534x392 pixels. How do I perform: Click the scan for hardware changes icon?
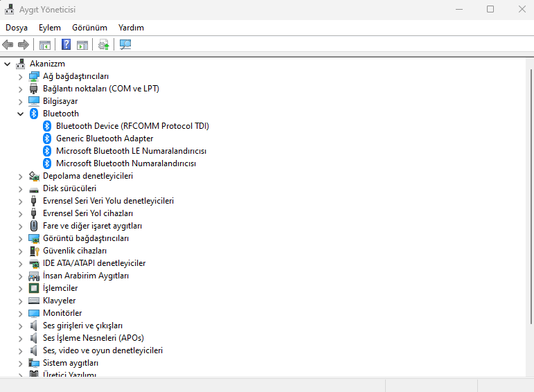125,44
